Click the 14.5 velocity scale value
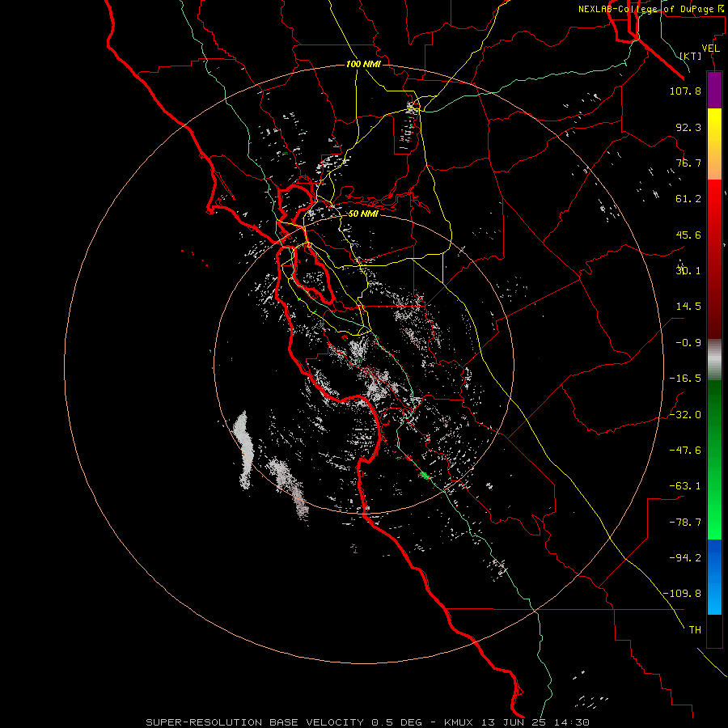Viewport: 728px width, 728px height. (x=688, y=307)
